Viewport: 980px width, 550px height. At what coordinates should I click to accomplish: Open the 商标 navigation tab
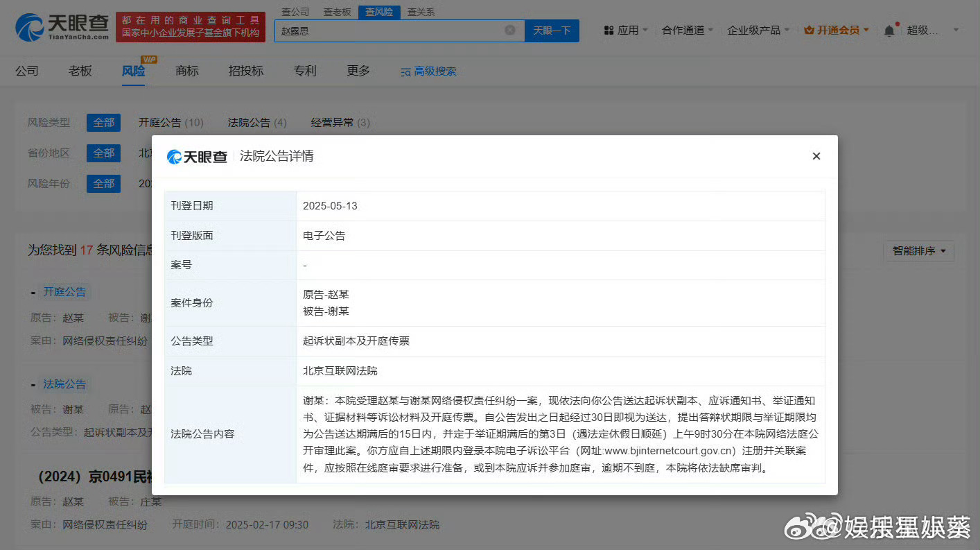coord(187,71)
